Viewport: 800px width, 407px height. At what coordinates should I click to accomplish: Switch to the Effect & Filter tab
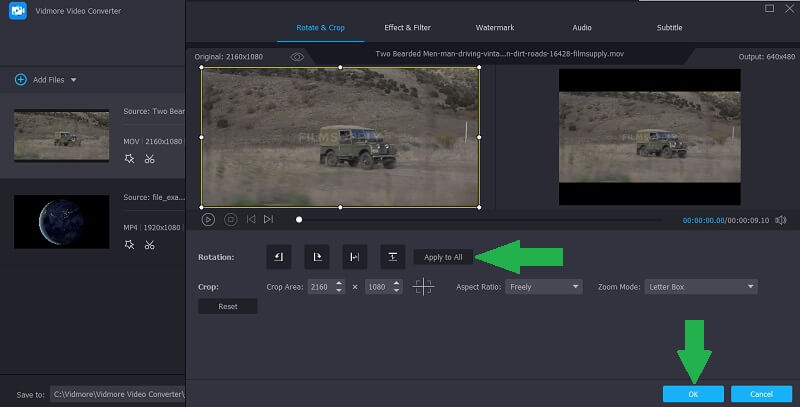pyautogui.click(x=408, y=27)
